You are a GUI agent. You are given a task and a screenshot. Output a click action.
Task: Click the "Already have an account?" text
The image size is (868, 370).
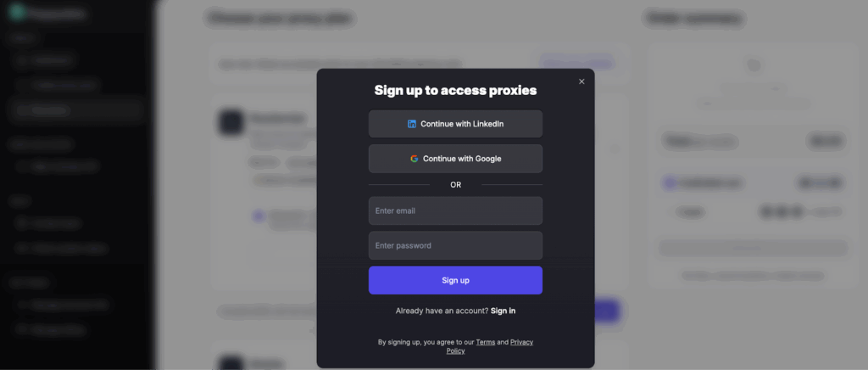(x=441, y=311)
